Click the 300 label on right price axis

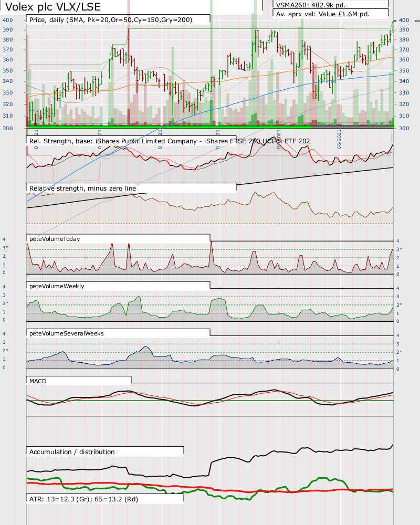(x=404, y=128)
